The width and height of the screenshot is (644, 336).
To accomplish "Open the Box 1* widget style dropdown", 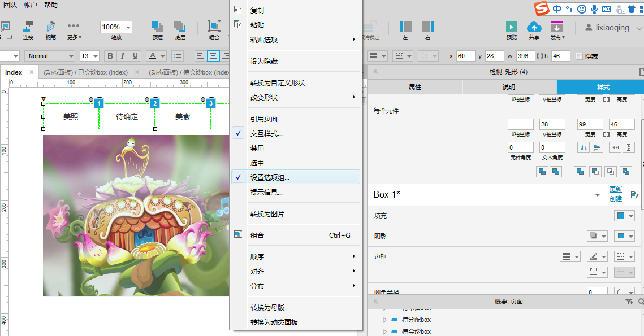I will click(x=597, y=195).
